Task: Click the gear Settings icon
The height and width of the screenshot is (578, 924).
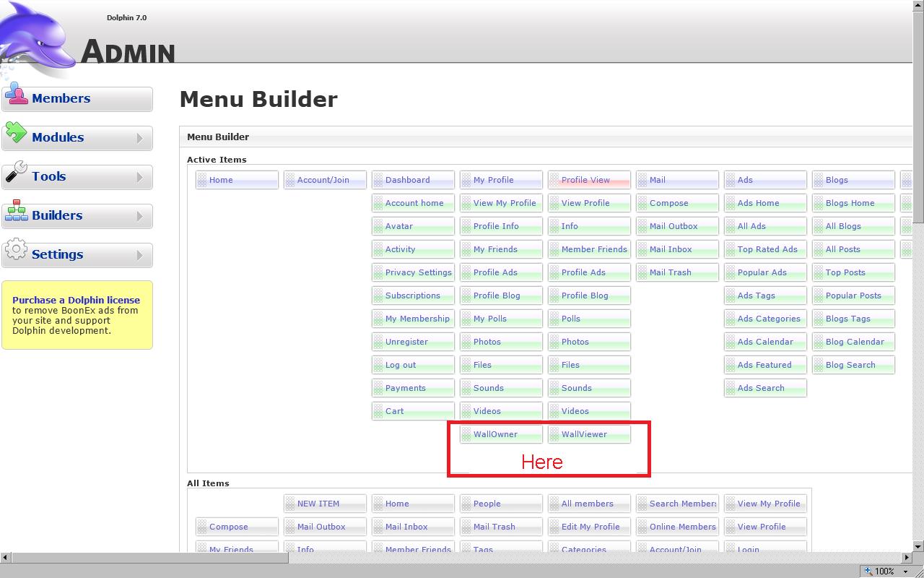Action: (16, 250)
